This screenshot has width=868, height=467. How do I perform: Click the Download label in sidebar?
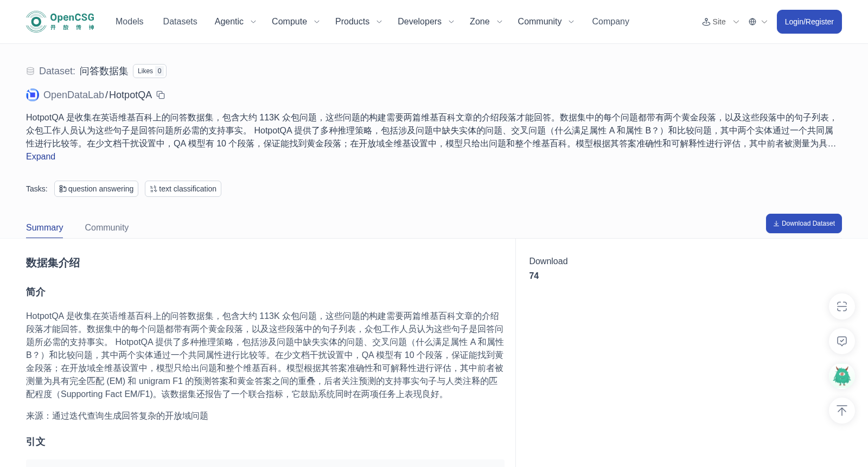(x=548, y=261)
